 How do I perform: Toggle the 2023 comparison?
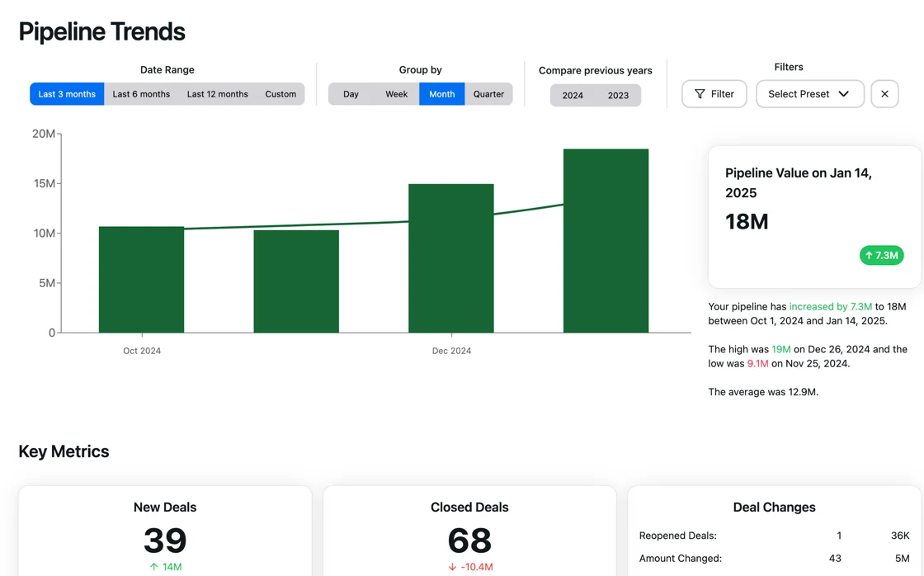[x=619, y=95]
